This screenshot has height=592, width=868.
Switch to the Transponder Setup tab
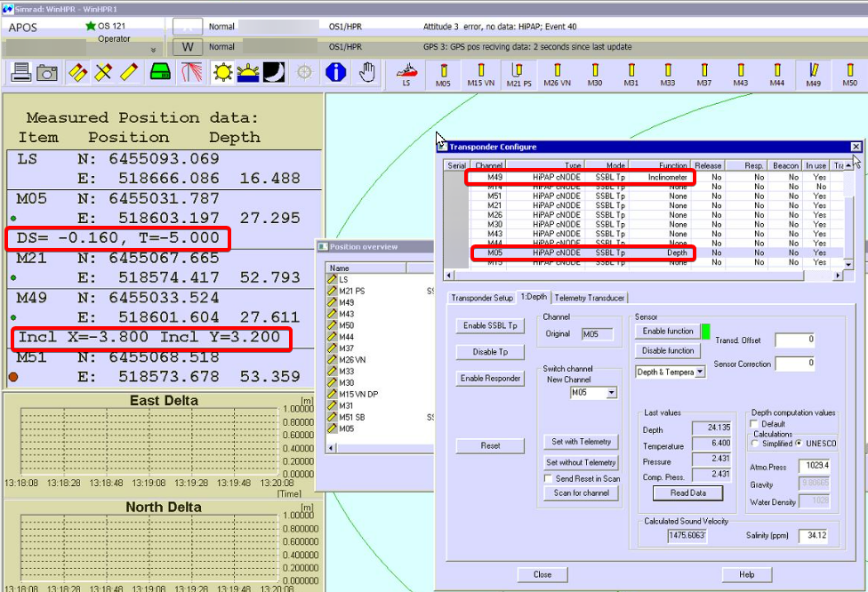pos(480,298)
